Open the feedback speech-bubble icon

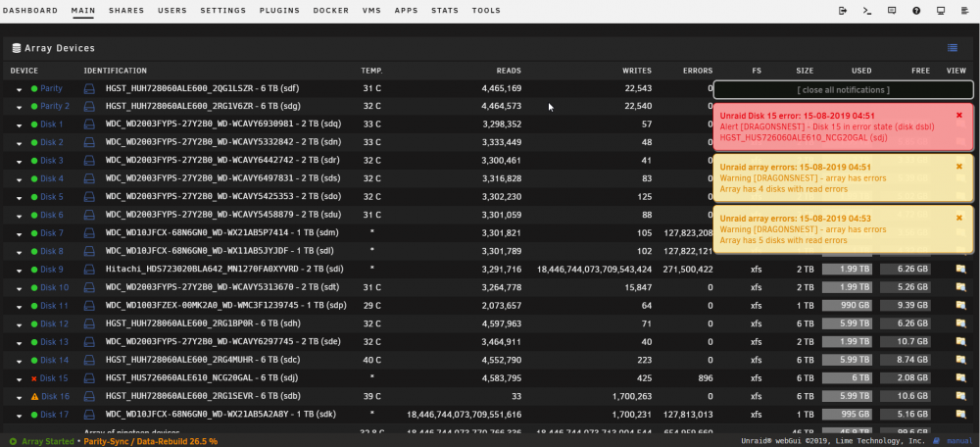click(892, 11)
